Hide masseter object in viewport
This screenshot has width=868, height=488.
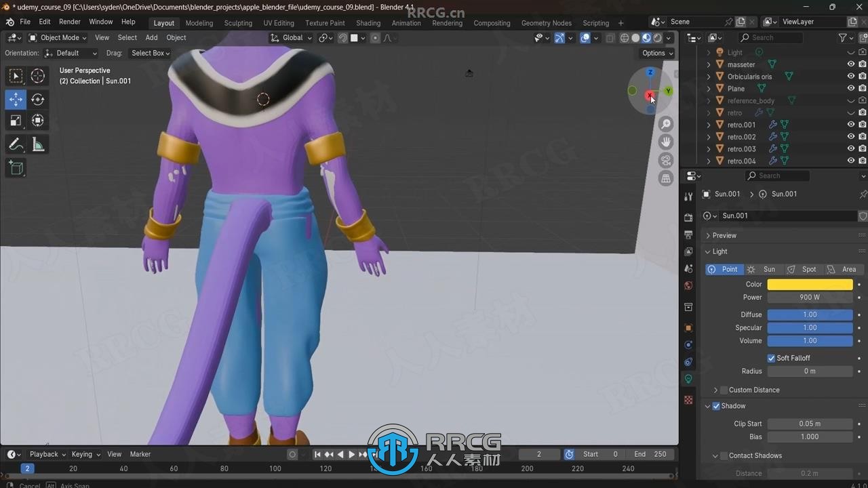850,64
